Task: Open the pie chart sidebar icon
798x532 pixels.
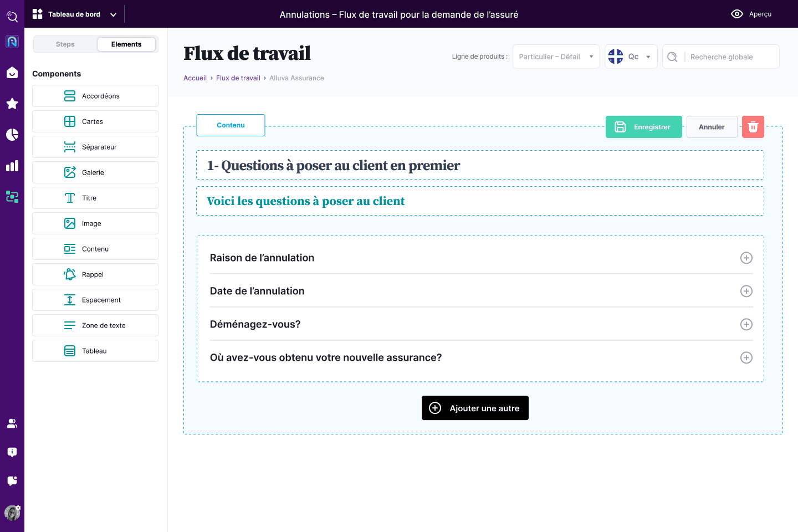Action: coord(12,135)
